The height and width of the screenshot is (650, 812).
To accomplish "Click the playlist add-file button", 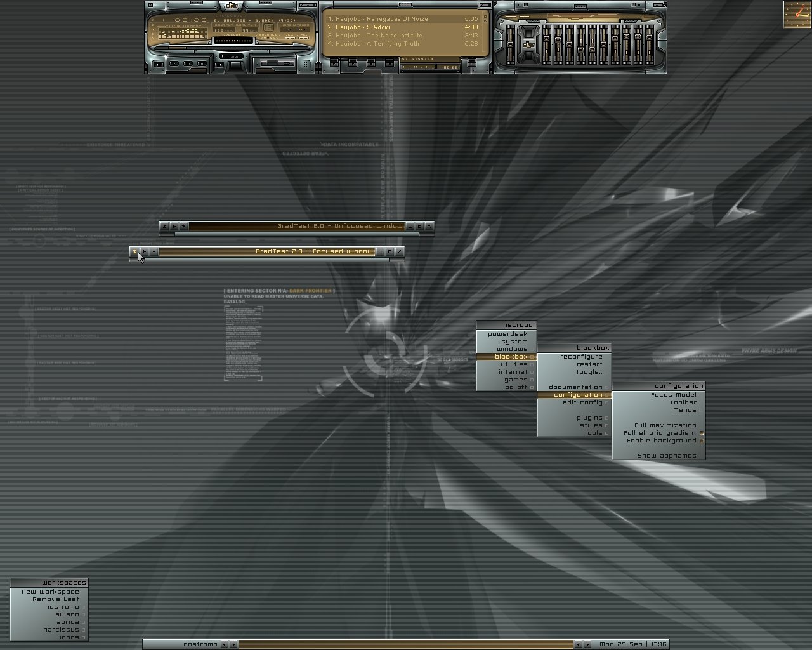I will (334, 63).
